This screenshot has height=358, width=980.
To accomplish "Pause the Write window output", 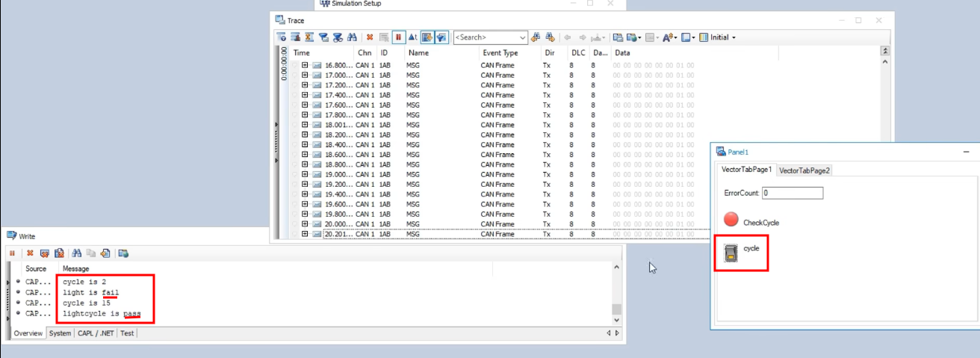I will tap(13, 253).
